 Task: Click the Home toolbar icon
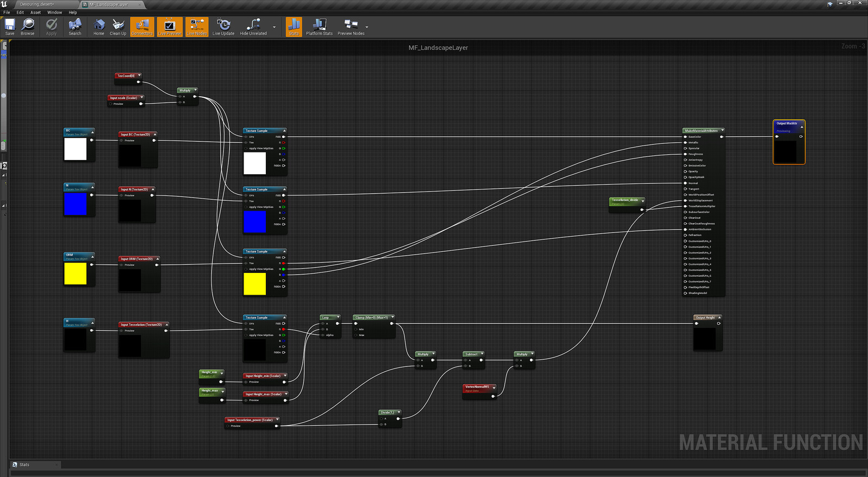point(99,27)
